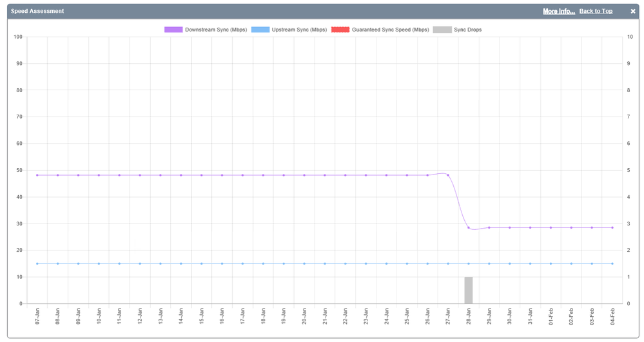This screenshot has width=644, height=342.
Task: Click the downstream data point on 04-Feb
Action: click(612, 227)
